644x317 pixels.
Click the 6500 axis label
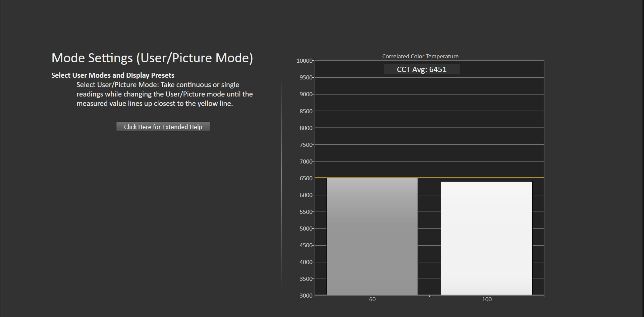pos(306,178)
